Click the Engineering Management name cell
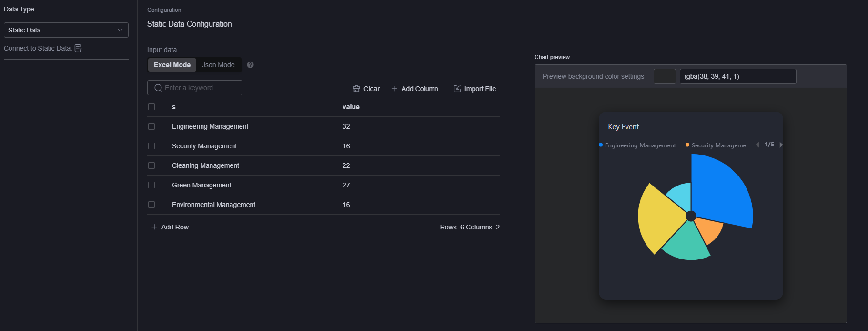Image resolution: width=868 pixels, height=331 pixels. 210,126
